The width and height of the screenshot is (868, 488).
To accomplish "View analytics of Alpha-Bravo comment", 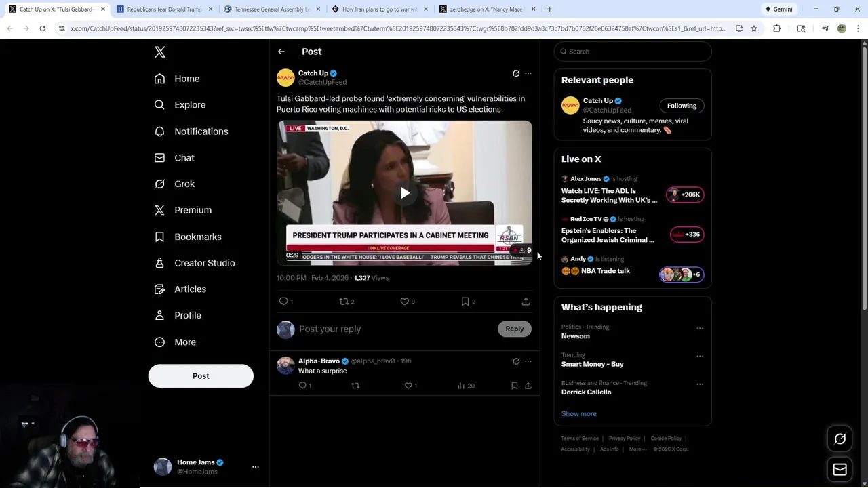I will click(x=462, y=386).
